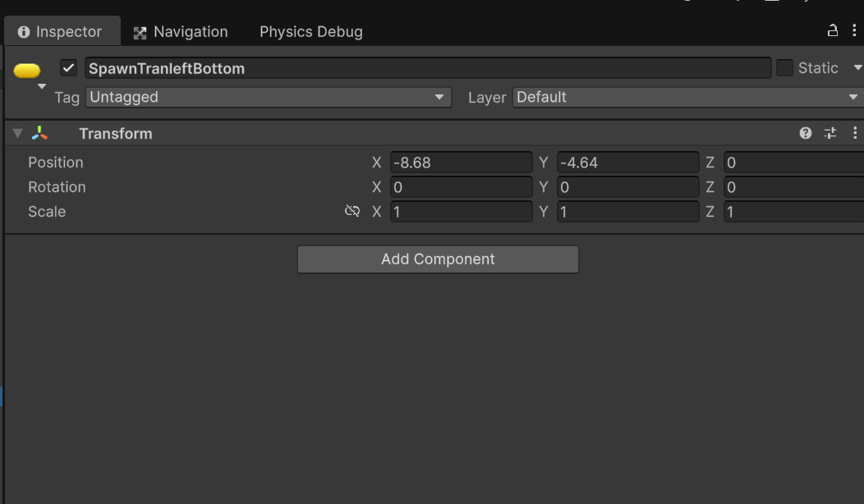Toggle constrained proportions link on Scale

point(352,211)
